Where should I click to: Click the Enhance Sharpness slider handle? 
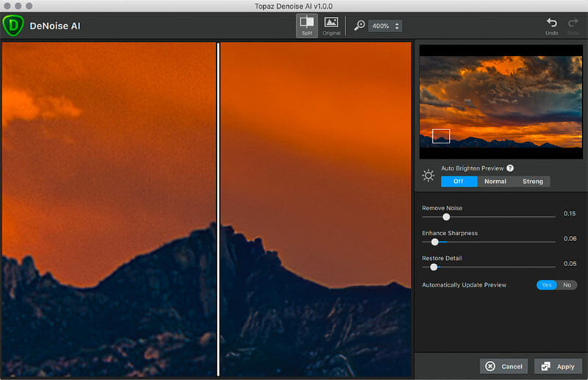click(x=434, y=241)
